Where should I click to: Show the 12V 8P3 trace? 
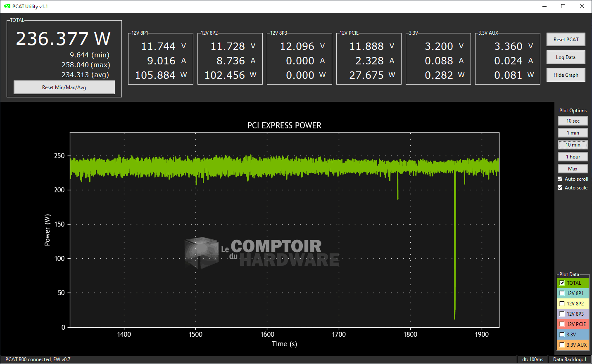click(562, 314)
